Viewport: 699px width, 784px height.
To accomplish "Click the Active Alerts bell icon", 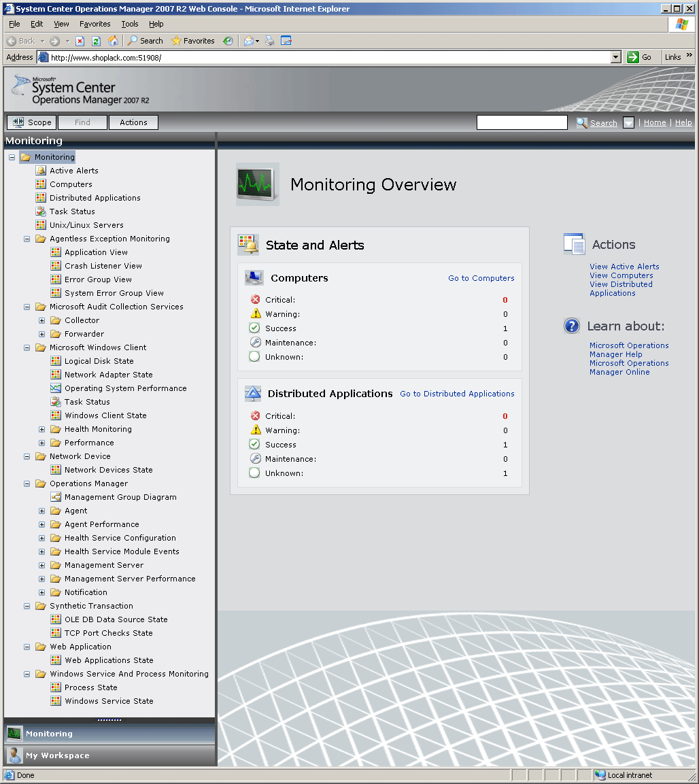I will pos(41,171).
